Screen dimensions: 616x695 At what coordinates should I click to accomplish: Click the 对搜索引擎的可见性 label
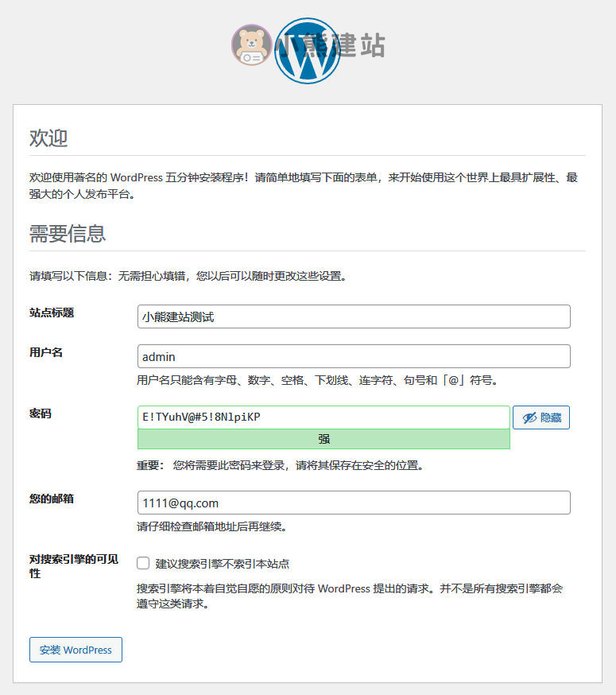(x=74, y=566)
